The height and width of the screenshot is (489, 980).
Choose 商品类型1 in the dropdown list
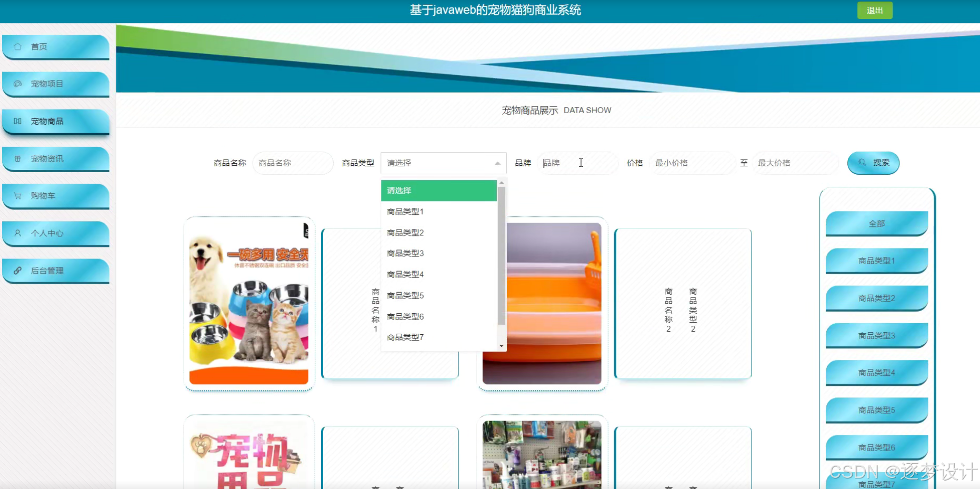coord(439,212)
